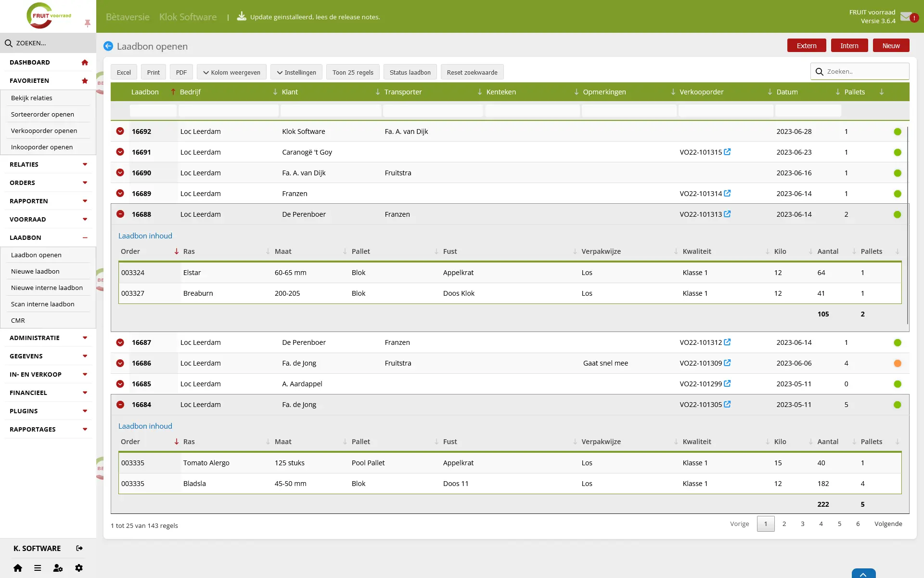Click green status dot for row 16692
The image size is (924, 578).
(898, 131)
